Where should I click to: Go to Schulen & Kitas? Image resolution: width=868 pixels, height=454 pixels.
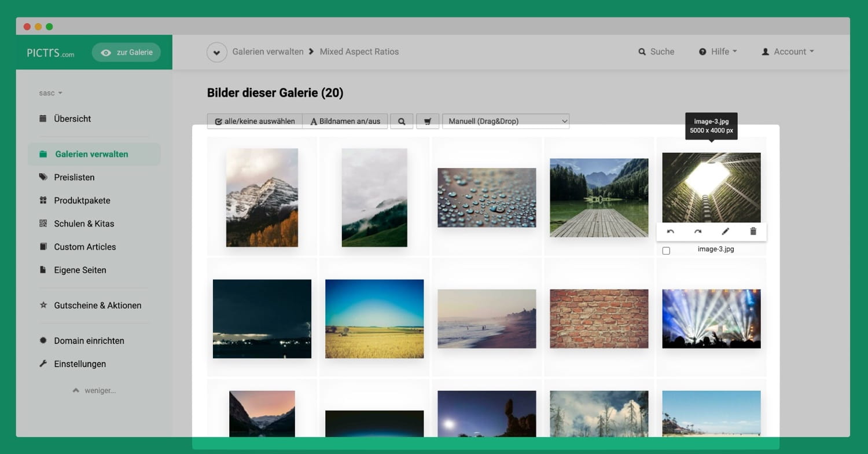pyautogui.click(x=84, y=224)
